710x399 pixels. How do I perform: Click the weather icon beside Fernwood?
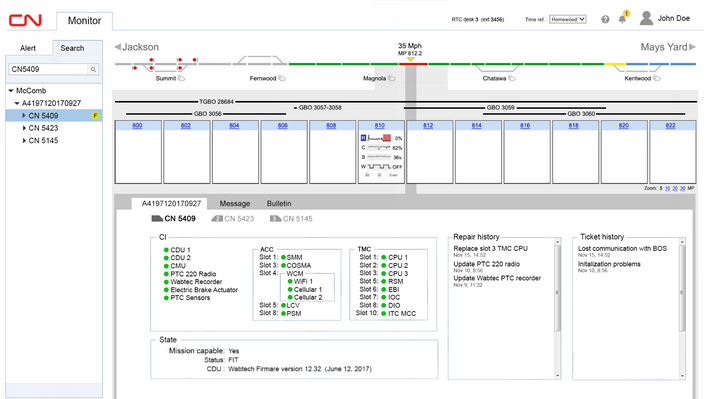(x=282, y=78)
